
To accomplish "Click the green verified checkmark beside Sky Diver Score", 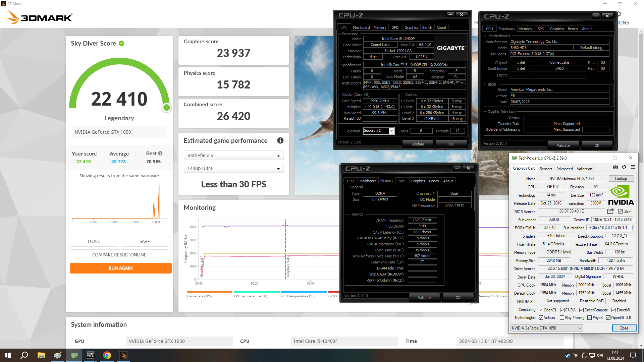I will tap(121, 43).
